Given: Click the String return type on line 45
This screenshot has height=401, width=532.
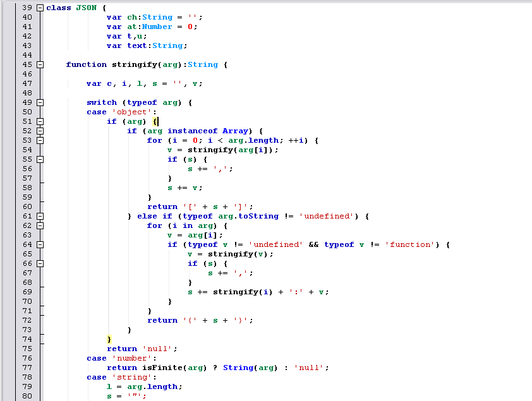Looking at the screenshot, I should point(203,65).
